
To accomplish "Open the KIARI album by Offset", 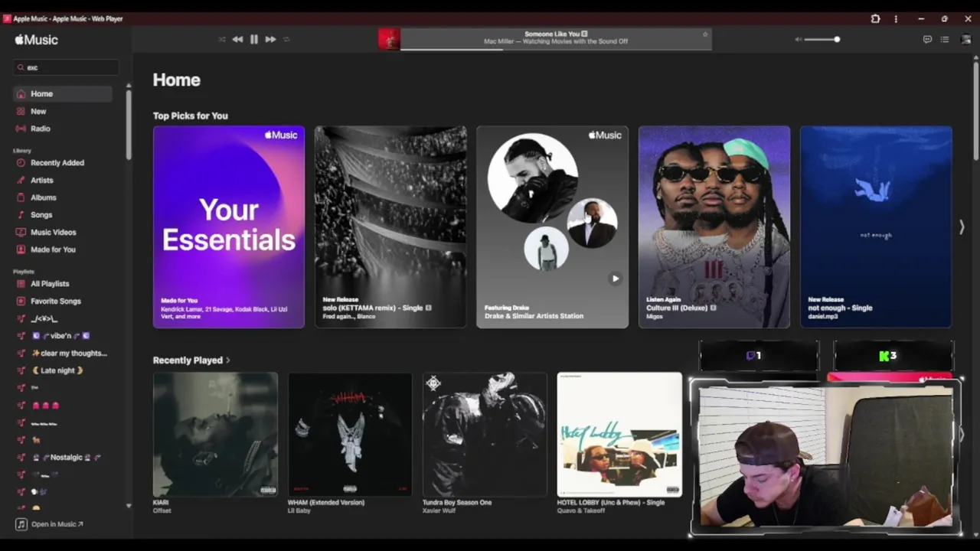I will [215, 435].
